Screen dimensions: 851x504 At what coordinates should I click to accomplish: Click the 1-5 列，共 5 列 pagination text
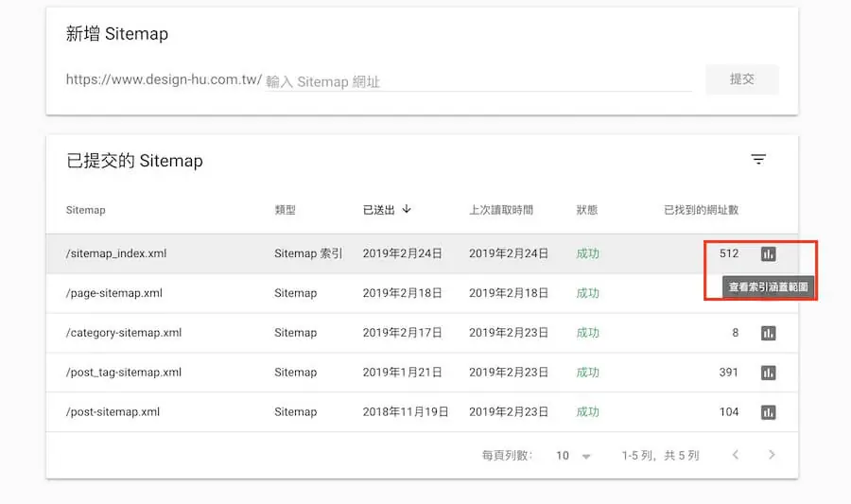click(x=660, y=455)
